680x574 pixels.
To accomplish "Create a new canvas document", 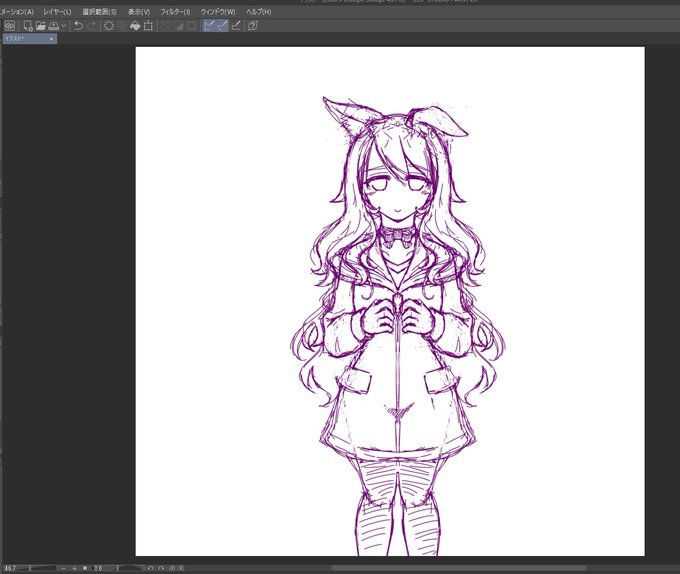I will (x=28, y=26).
